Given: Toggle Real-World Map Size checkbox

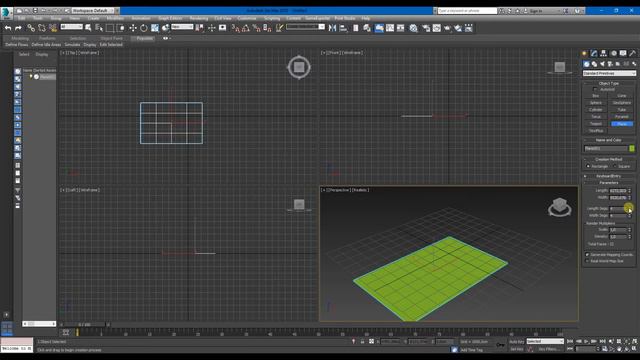Looking at the screenshot, I should tap(588, 261).
